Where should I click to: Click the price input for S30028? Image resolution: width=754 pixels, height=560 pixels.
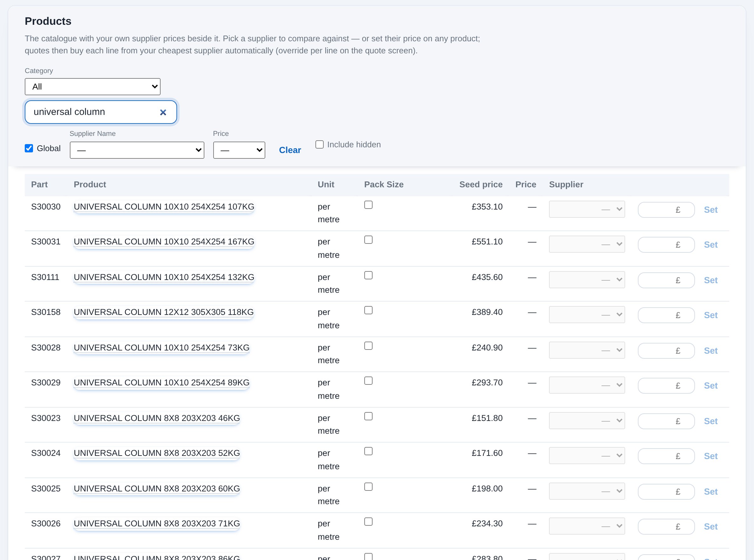[666, 351]
